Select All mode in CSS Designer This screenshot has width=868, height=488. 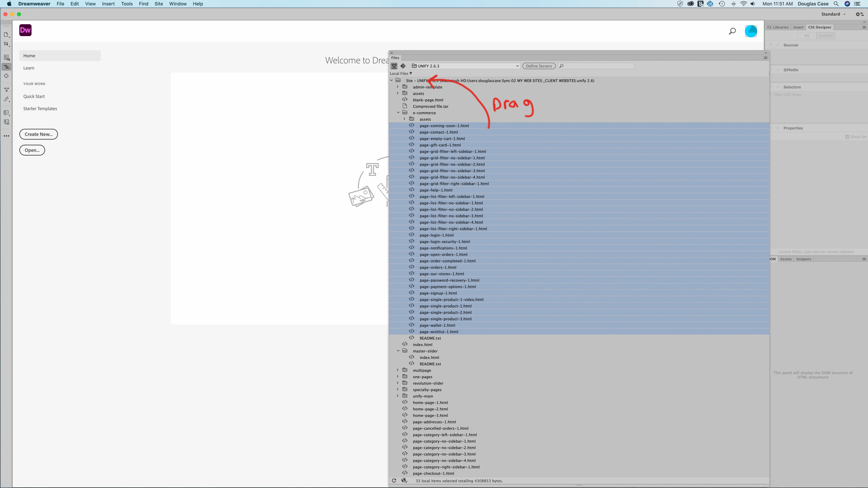click(x=807, y=36)
